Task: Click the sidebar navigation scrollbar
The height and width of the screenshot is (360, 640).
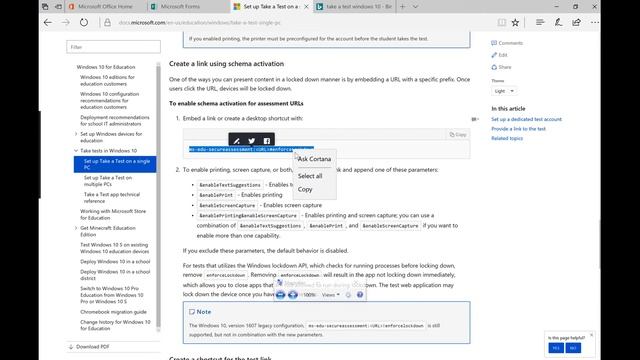Action: tap(158, 196)
